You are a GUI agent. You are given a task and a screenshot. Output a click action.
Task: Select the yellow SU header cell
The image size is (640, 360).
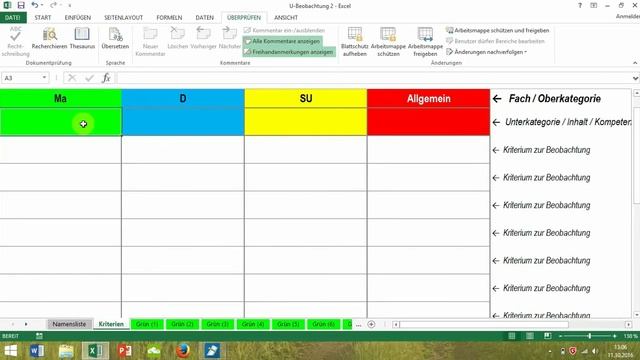[x=306, y=98]
